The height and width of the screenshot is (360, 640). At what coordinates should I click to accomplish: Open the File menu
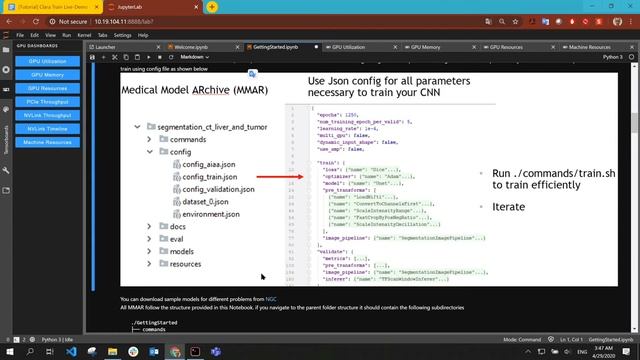20,36
